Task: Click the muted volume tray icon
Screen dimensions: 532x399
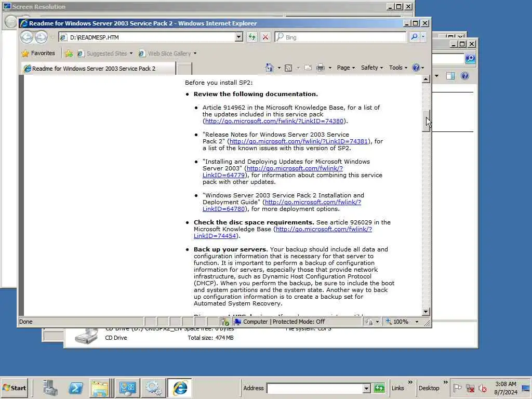Action: coord(483,388)
